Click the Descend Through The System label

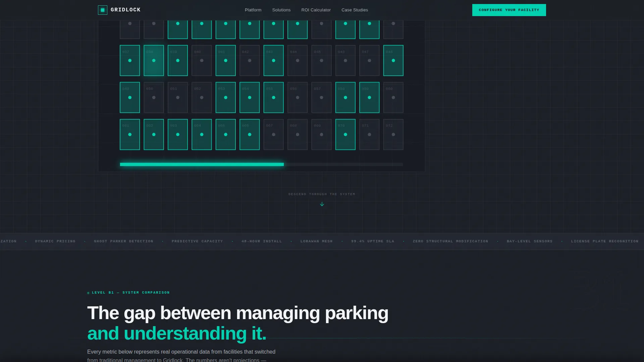[x=322, y=194]
